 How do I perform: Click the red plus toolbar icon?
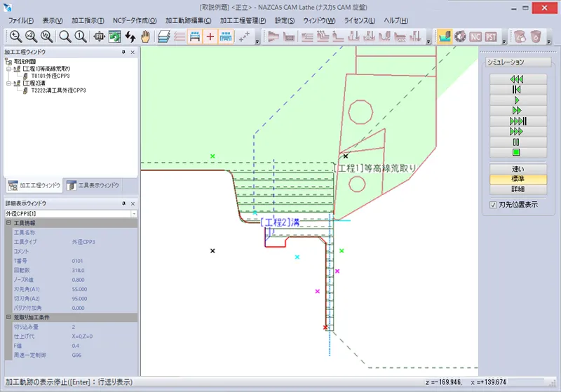click(x=210, y=36)
